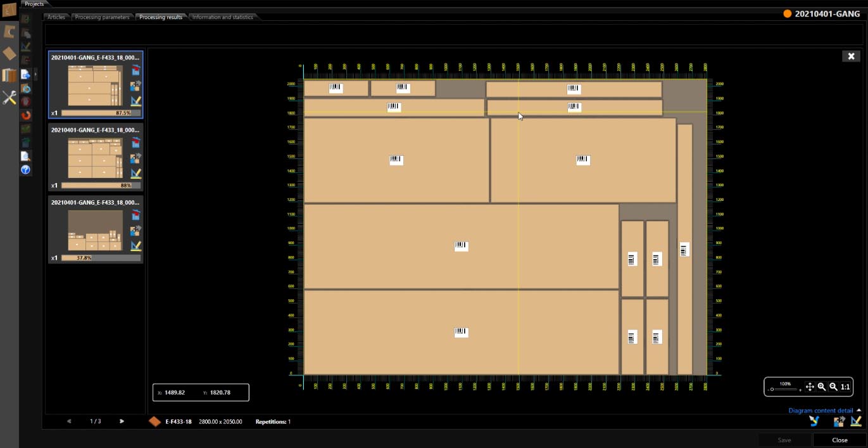
Task: Click the Close button
Action: [840, 440]
